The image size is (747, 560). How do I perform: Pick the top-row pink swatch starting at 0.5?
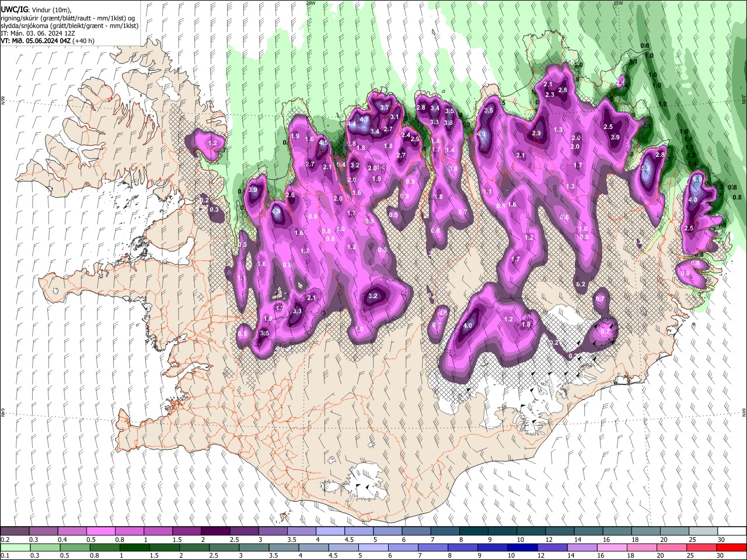tap(100, 531)
